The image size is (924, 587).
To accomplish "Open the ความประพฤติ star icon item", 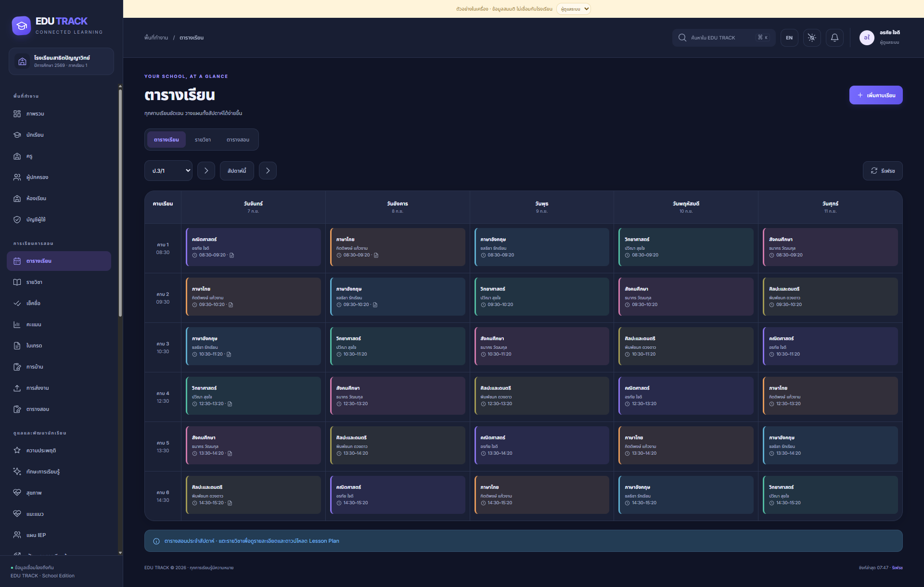I will pyautogui.click(x=17, y=450).
